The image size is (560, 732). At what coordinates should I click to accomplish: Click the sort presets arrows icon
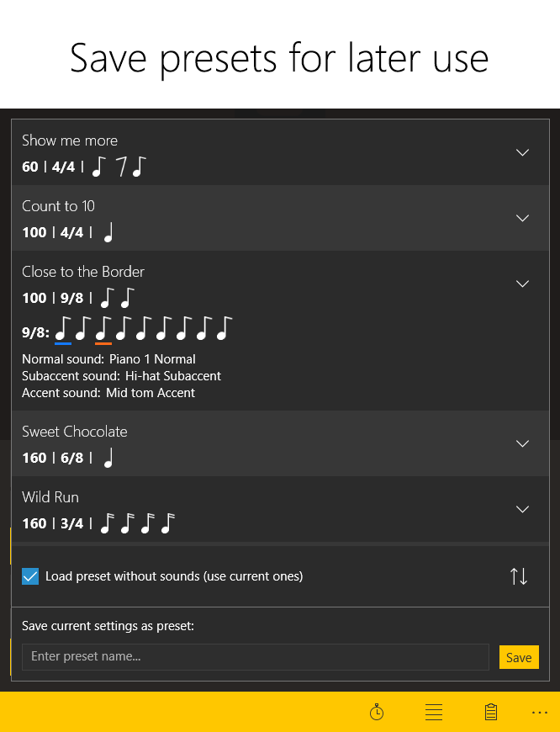519,576
